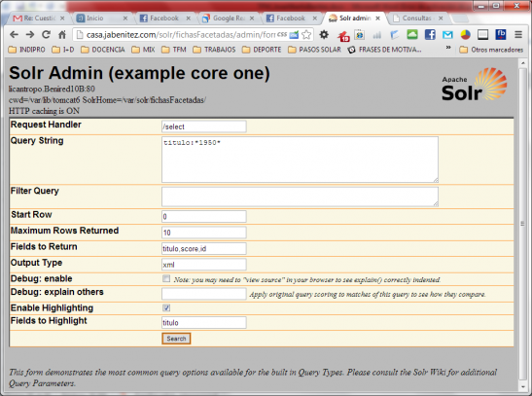The height and width of the screenshot is (396, 532).
Task: Focus the Start Row field
Action: point(204,217)
